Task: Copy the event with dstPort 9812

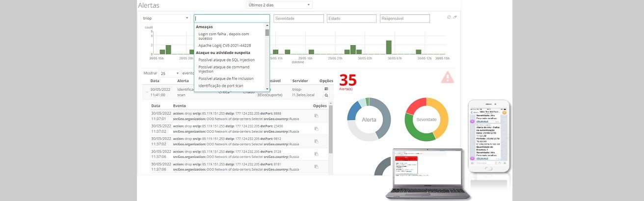Action: (x=317, y=141)
